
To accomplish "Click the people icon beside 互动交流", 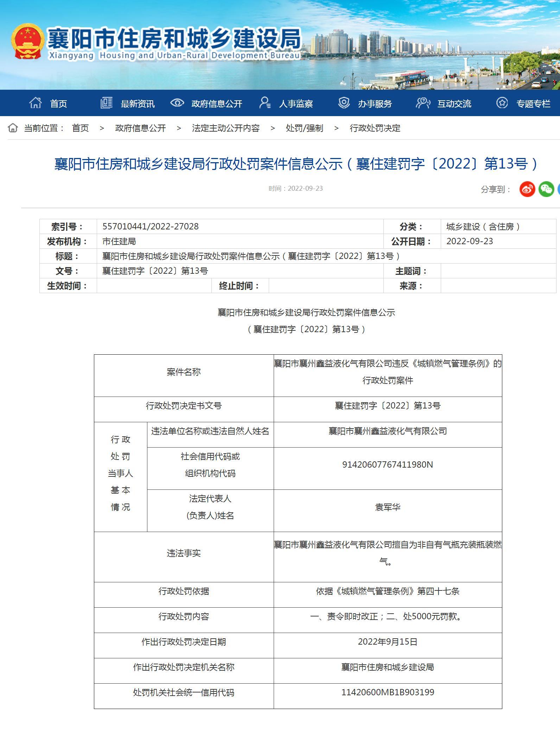I will click(x=423, y=103).
